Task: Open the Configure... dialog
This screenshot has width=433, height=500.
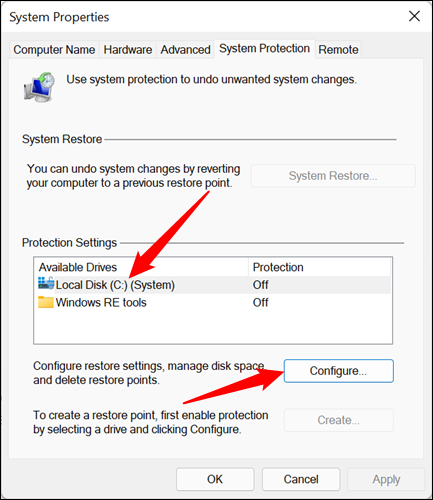Action: (x=338, y=371)
